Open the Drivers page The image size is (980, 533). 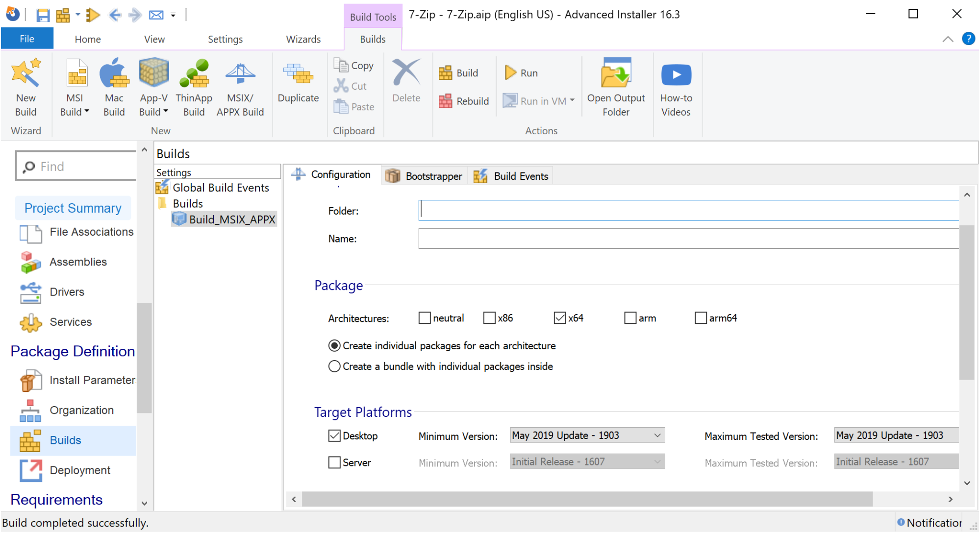click(x=52, y=292)
